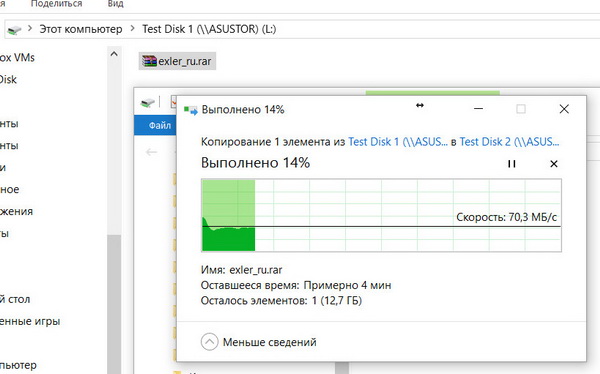
Task: Select the exler_ru.rar archive file
Action: pyautogui.click(x=177, y=61)
